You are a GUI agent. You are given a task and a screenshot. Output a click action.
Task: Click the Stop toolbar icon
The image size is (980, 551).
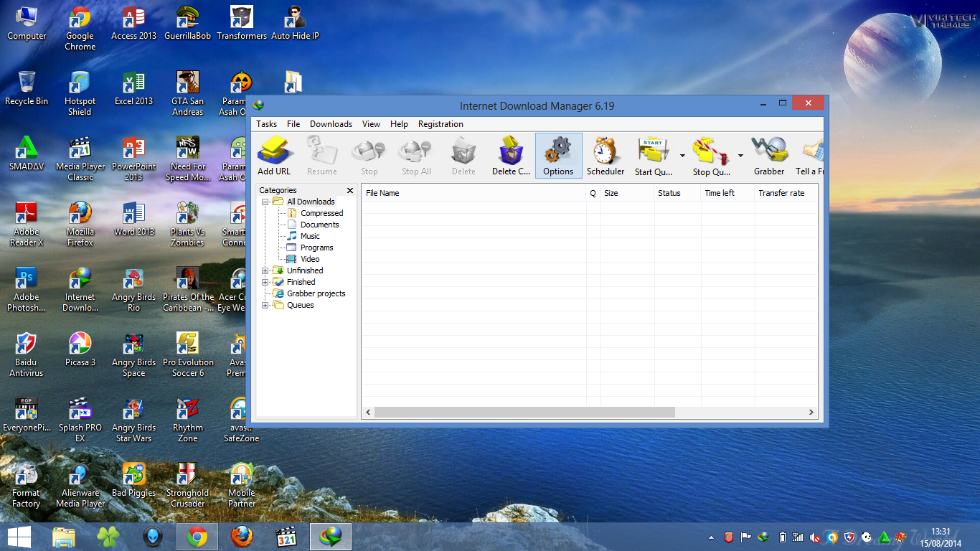click(369, 155)
